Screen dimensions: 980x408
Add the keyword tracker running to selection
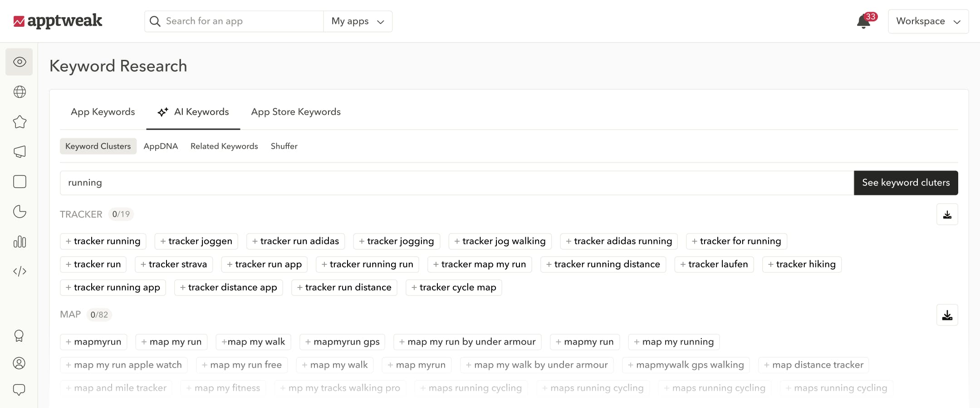(103, 241)
